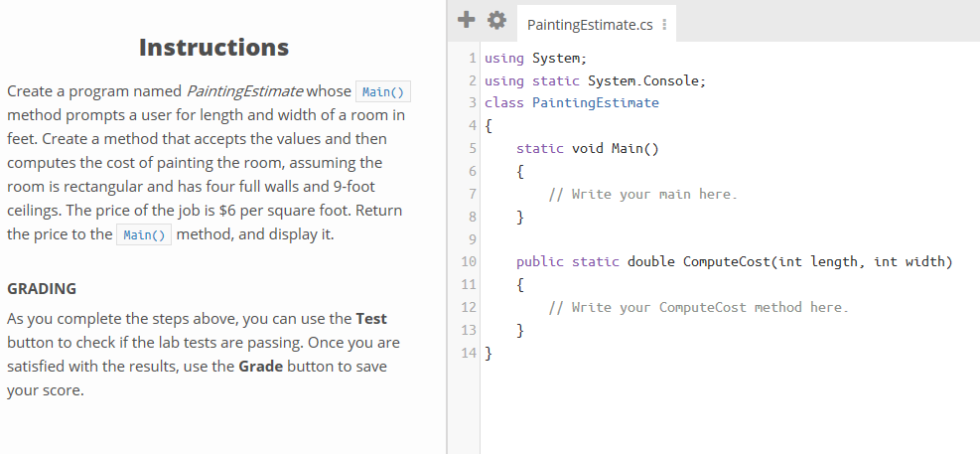This screenshot has width=980, height=454.
Task: Click the bold "Grade" word in grading text
Action: point(260,367)
